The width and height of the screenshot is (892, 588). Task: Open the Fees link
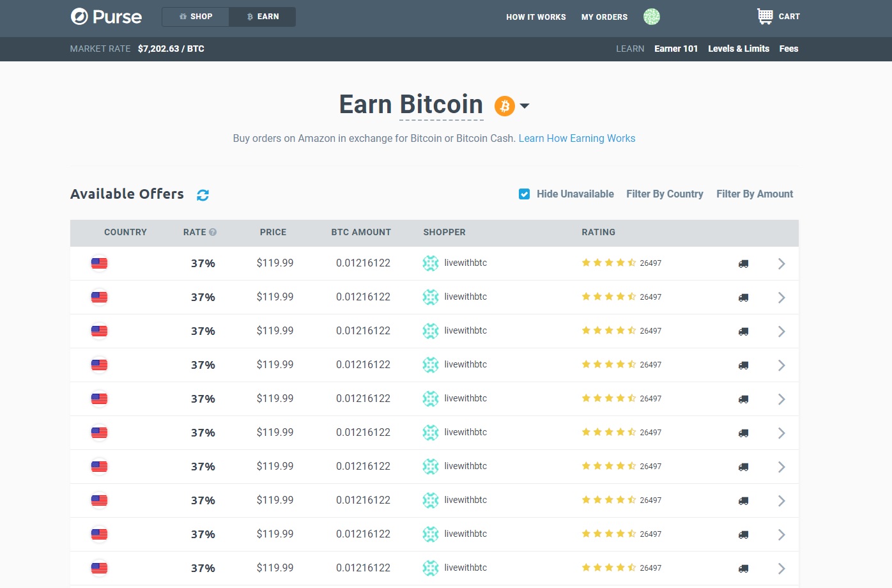788,49
